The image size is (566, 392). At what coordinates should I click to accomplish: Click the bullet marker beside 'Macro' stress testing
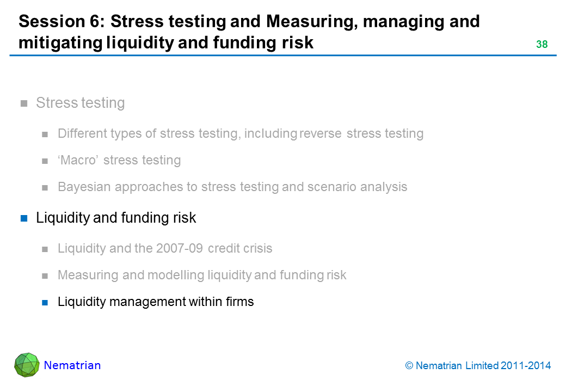point(46,161)
